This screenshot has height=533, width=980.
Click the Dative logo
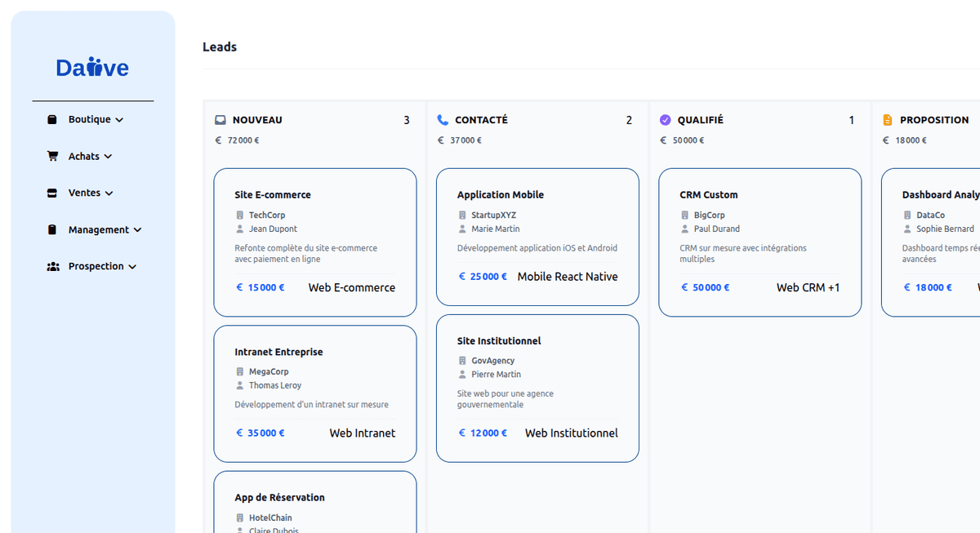pos(92,68)
